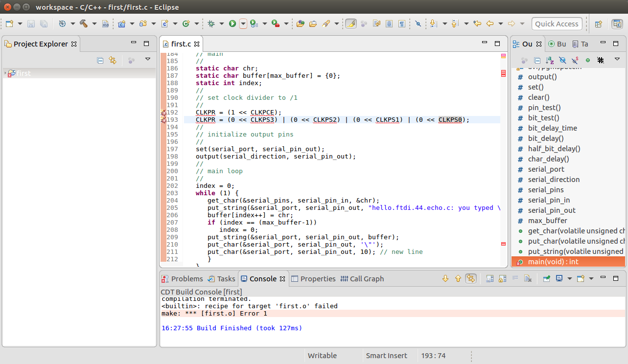
Task: Sort the Outline view alphabetically
Action: click(x=550, y=60)
